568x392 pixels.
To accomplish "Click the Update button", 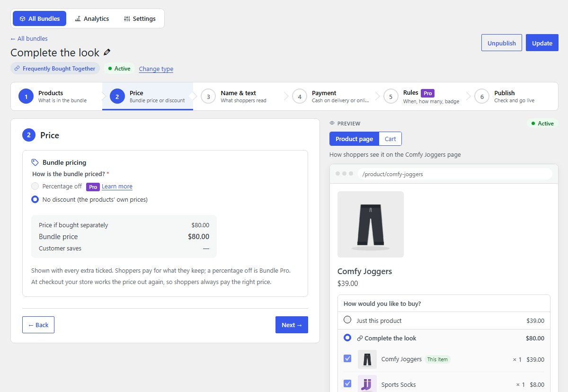I will pyautogui.click(x=542, y=43).
